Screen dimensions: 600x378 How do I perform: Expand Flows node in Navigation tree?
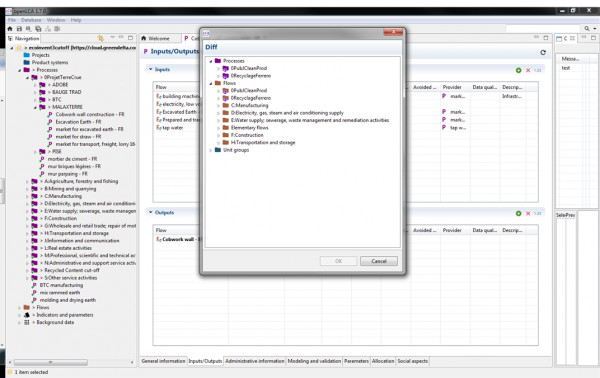coord(20,308)
